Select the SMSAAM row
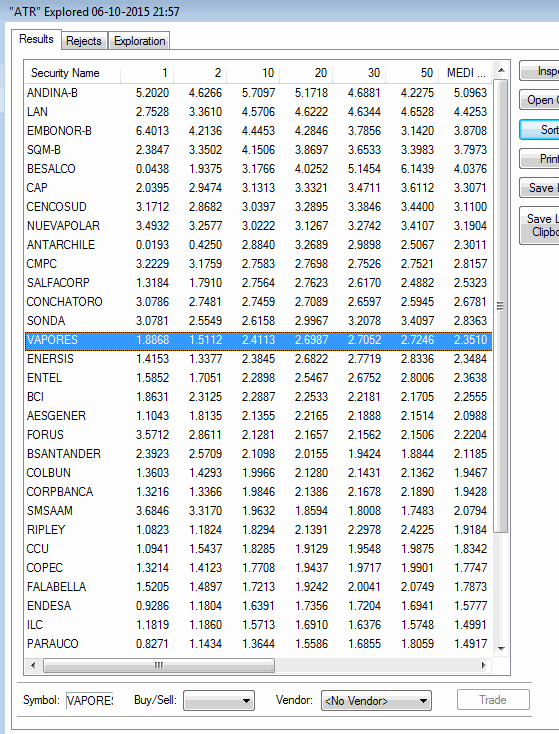The width and height of the screenshot is (559, 734). coord(258,511)
